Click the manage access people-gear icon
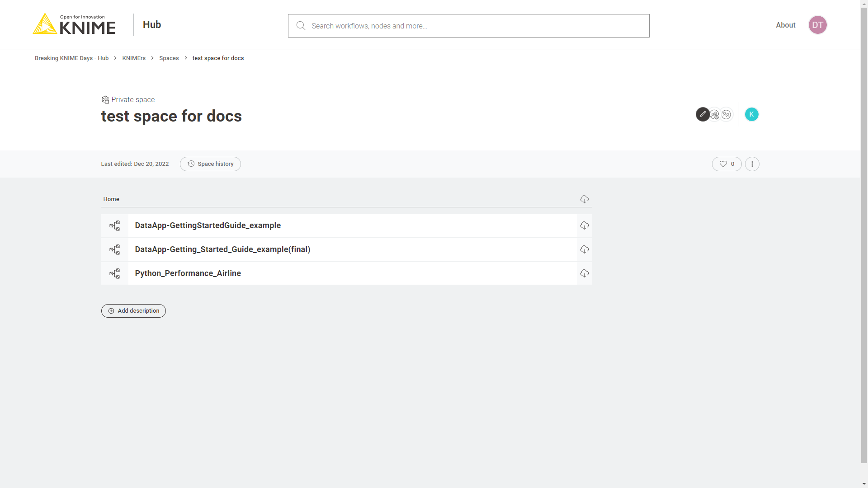Image resolution: width=868 pixels, height=488 pixels. 714,115
